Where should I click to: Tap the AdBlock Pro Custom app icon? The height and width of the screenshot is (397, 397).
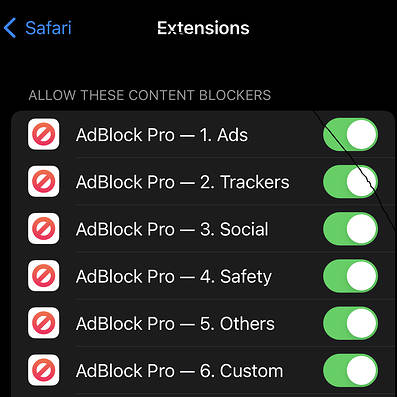click(x=44, y=370)
